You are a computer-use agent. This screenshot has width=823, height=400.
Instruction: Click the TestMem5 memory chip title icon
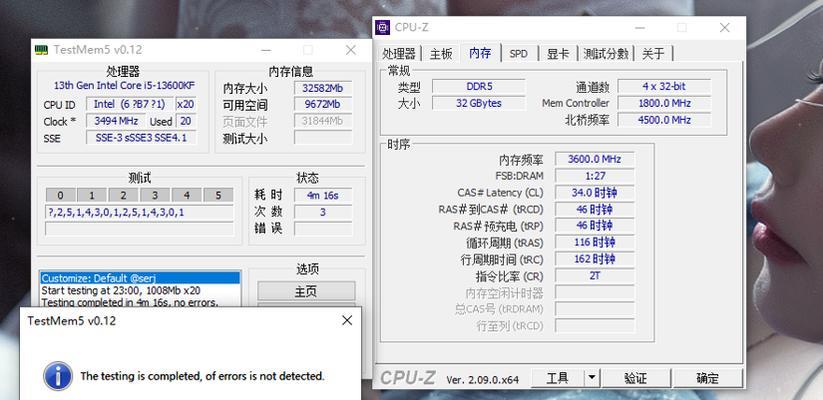41,50
